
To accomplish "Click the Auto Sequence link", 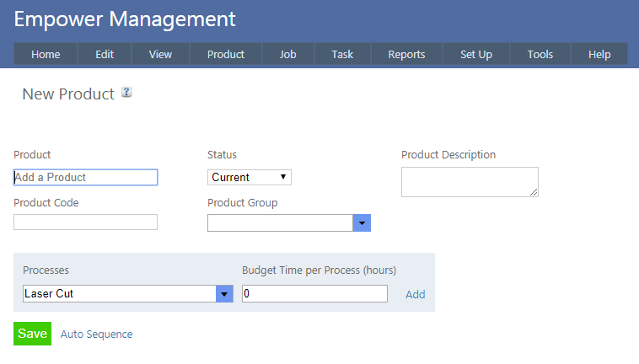I will click(x=96, y=334).
